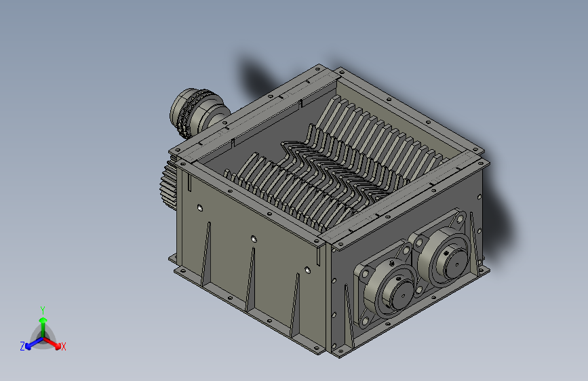Select the spur gear on the left side
This screenshot has width=588, height=381.
pos(168,183)
